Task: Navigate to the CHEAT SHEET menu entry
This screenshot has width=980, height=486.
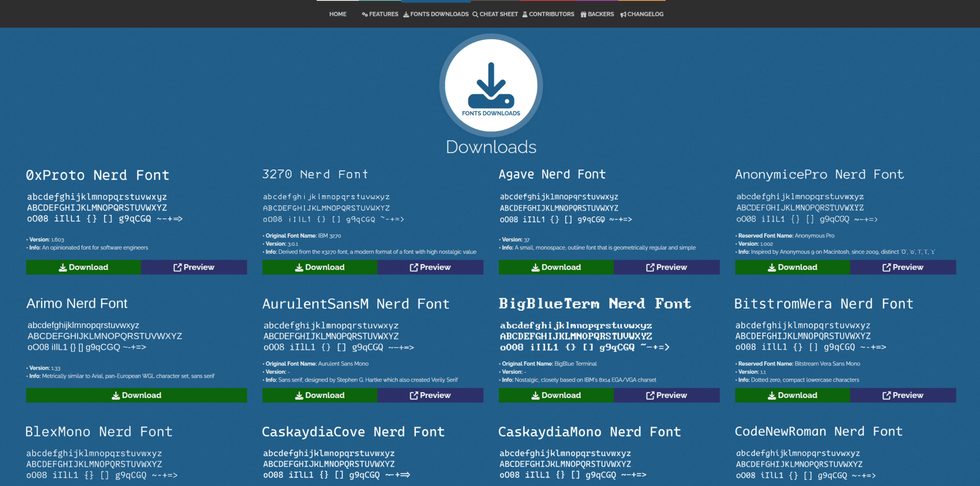Action: (x=498, y=14)
